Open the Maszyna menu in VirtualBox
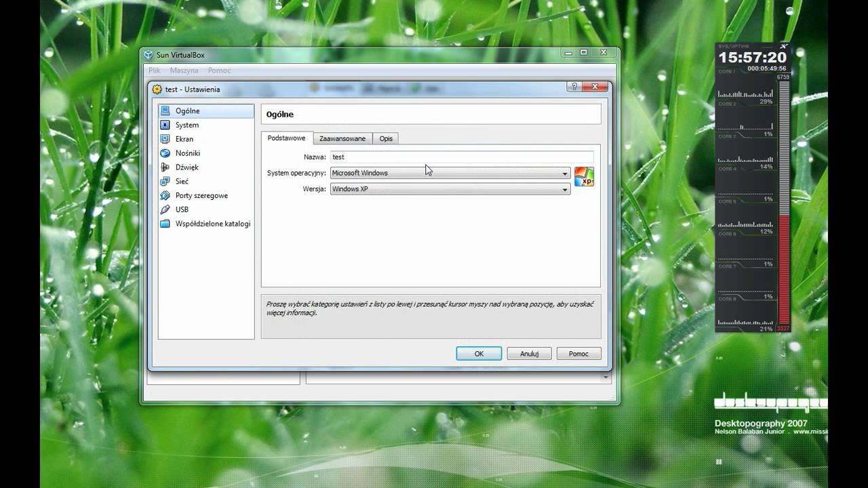This screenshot has width=868, height=488. click(184, 70)
